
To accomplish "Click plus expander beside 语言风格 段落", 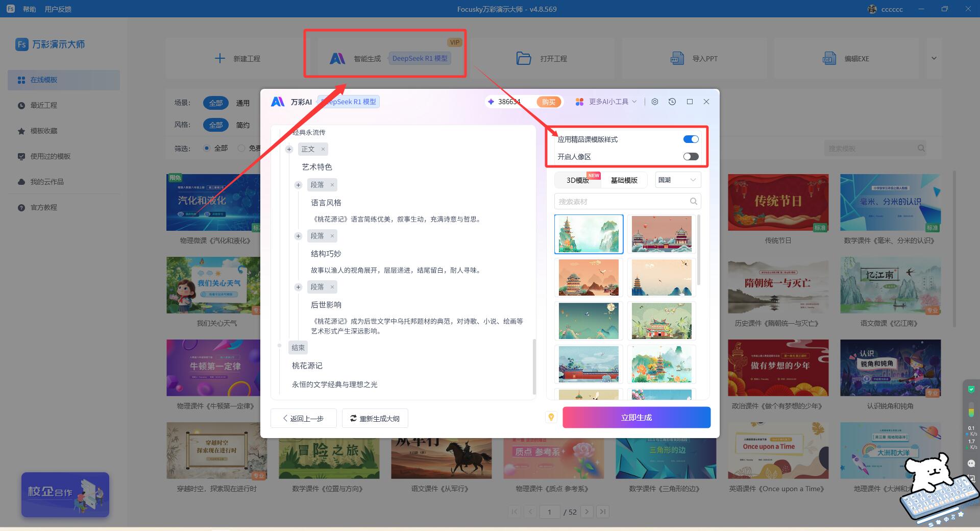I will click(298, 185).
